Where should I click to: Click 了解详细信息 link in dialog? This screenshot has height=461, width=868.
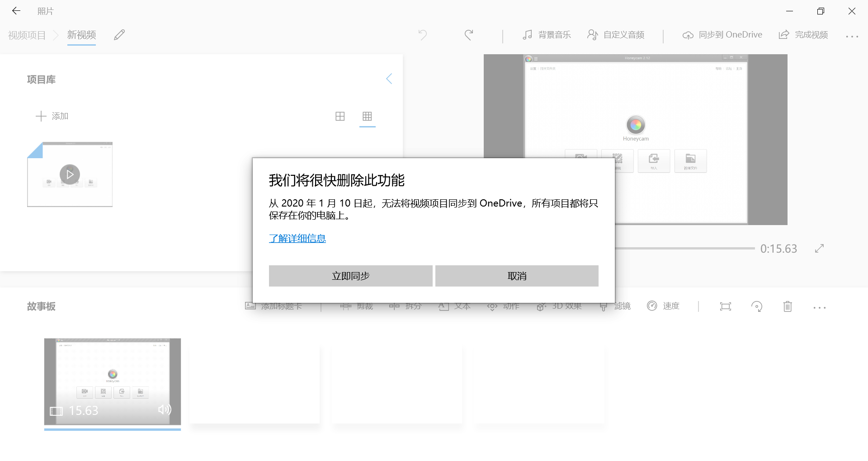pos(297,238)
